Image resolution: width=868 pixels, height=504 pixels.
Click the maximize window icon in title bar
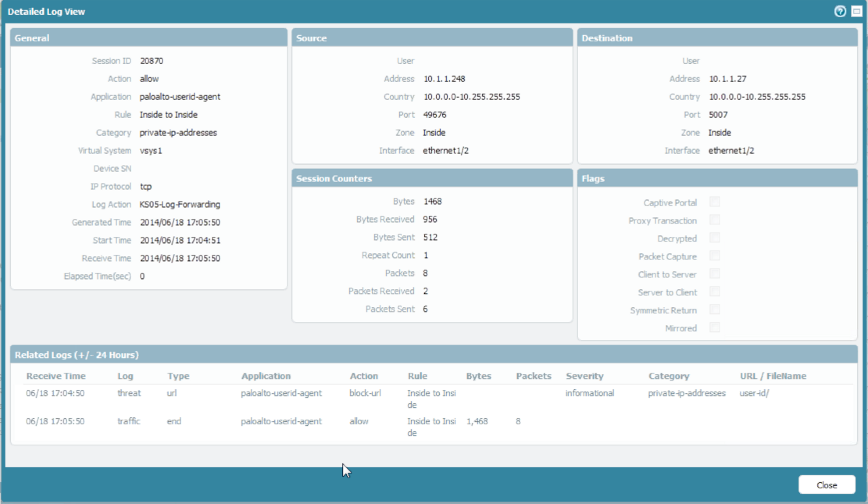(x=856, y=11)
